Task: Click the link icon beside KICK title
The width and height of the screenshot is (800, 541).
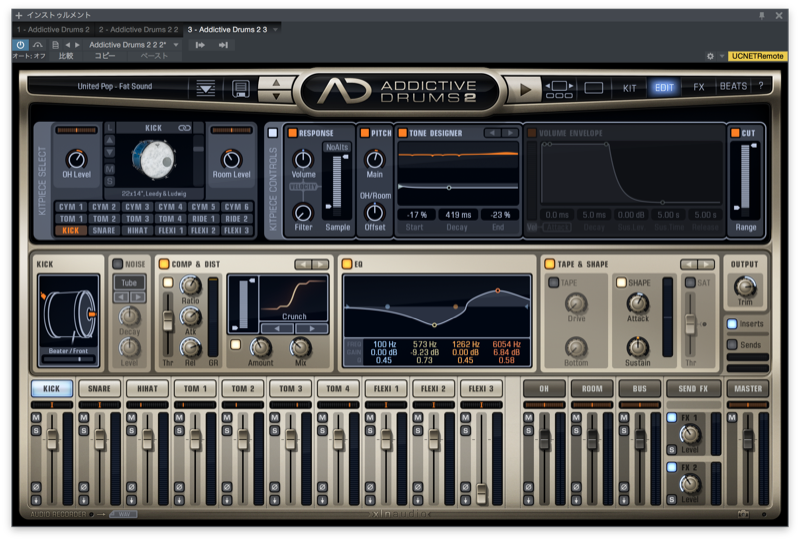Action: pyautogui.click(x=184, y=128)
